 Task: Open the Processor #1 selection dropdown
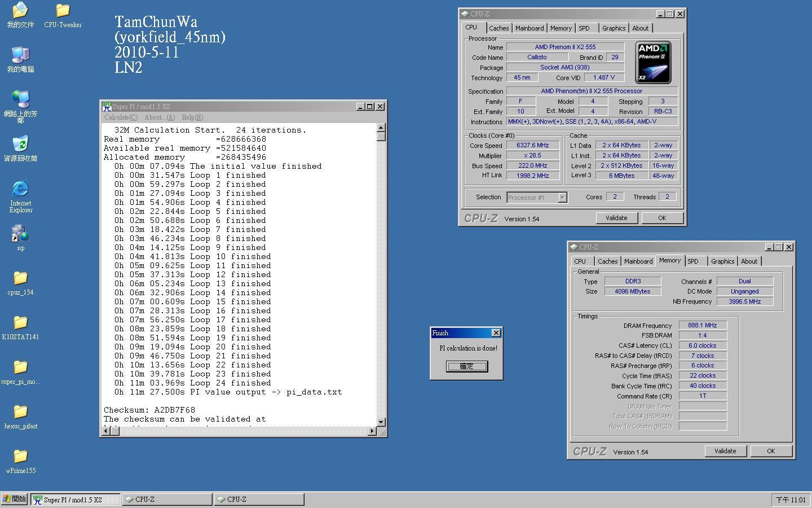pos(537,198)
